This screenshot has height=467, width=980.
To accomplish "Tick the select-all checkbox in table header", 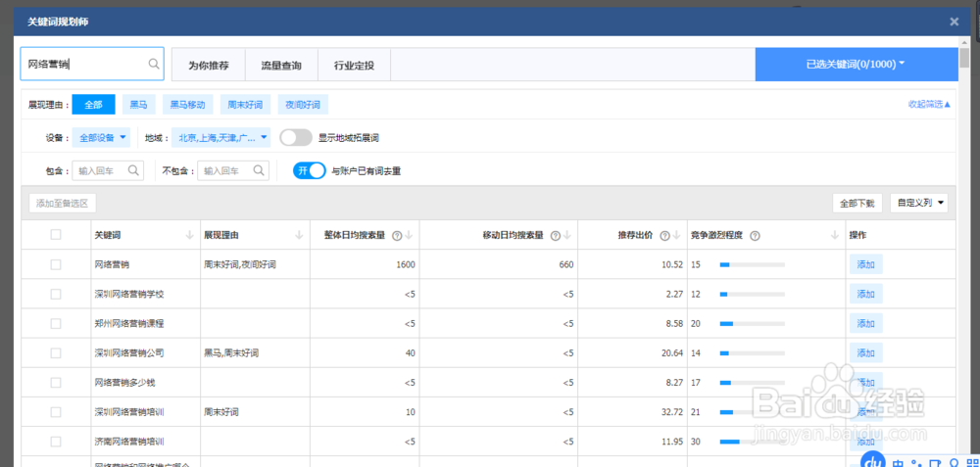I will (x=56, y=235).
